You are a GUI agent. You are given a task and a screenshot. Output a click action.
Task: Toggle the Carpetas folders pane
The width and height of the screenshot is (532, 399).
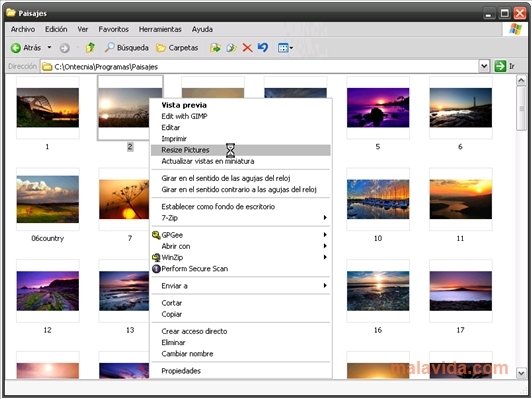(x=177, y=48)
